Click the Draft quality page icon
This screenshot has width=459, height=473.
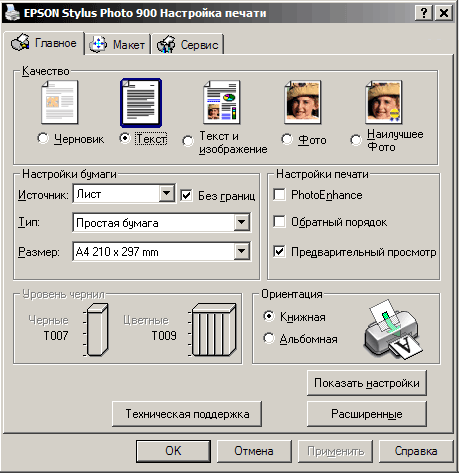(x=60, y=102)
